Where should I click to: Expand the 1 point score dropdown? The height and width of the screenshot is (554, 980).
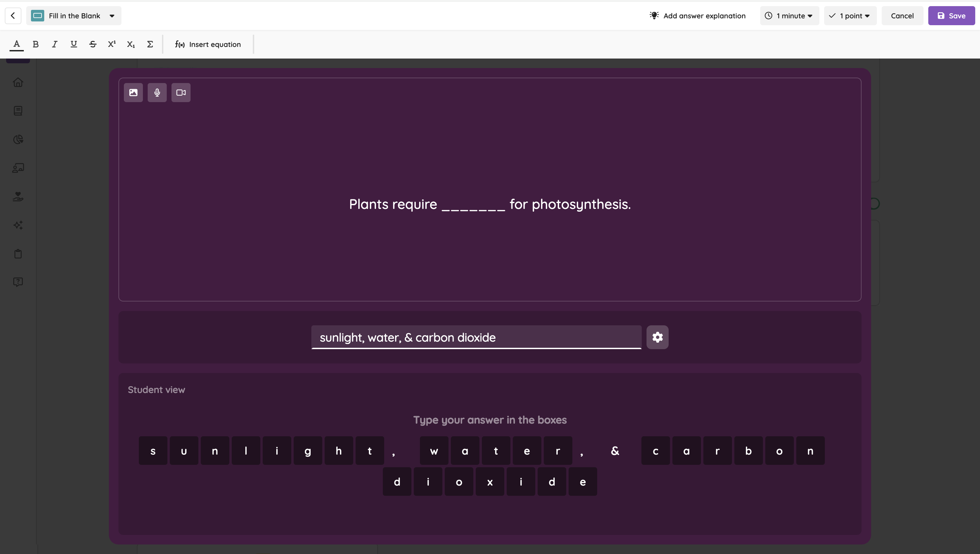850,16
